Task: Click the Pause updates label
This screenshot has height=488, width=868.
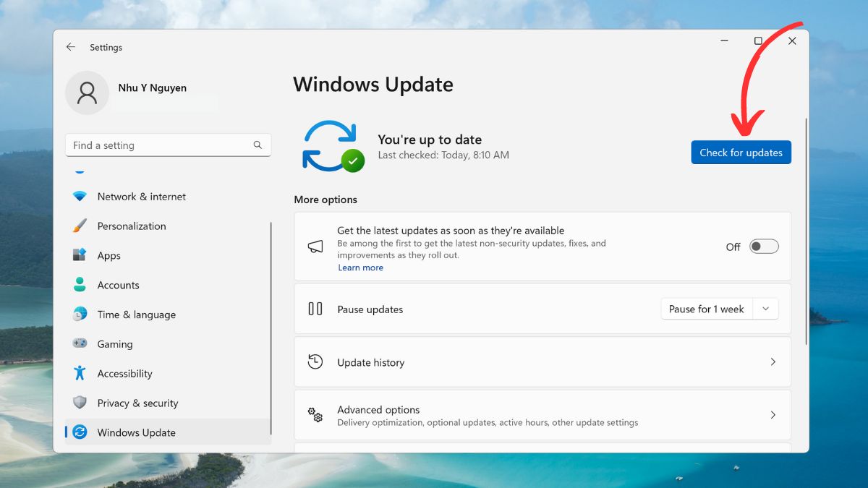Action: [370, 309]
